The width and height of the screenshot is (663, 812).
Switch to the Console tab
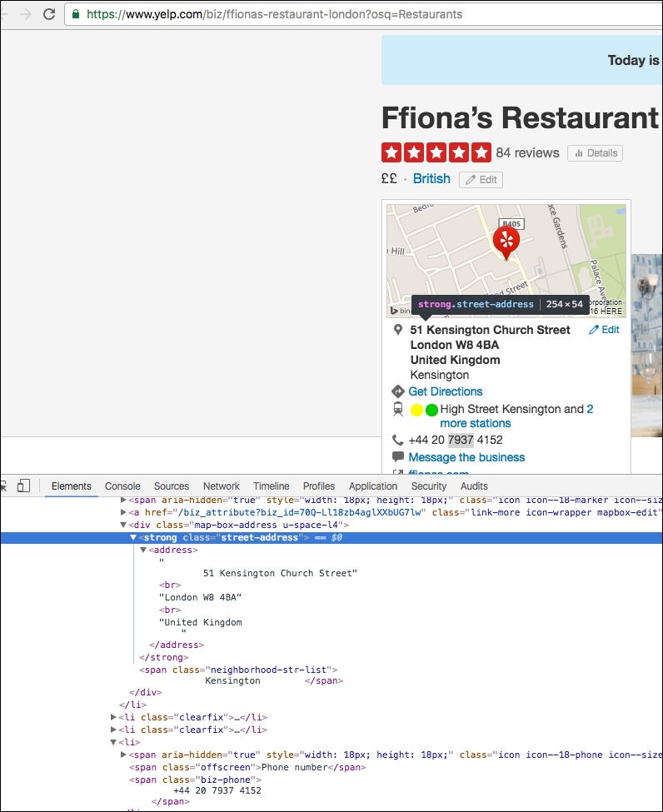(122, 486)
